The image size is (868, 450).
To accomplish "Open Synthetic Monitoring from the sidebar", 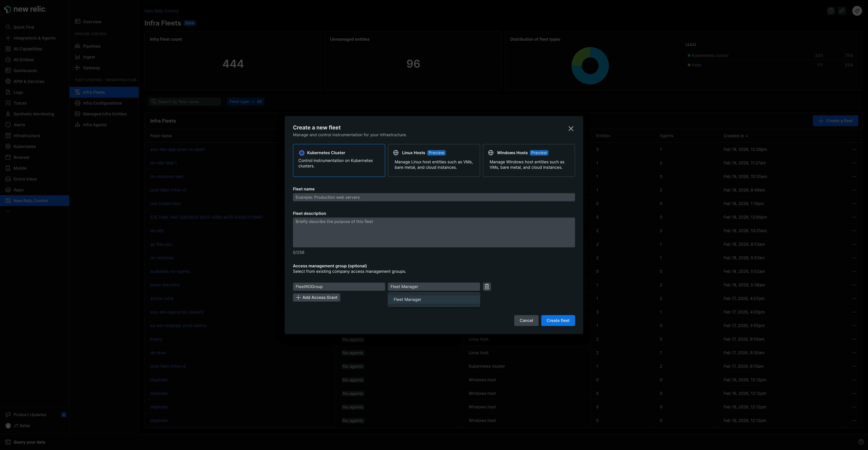I will 34,114.
